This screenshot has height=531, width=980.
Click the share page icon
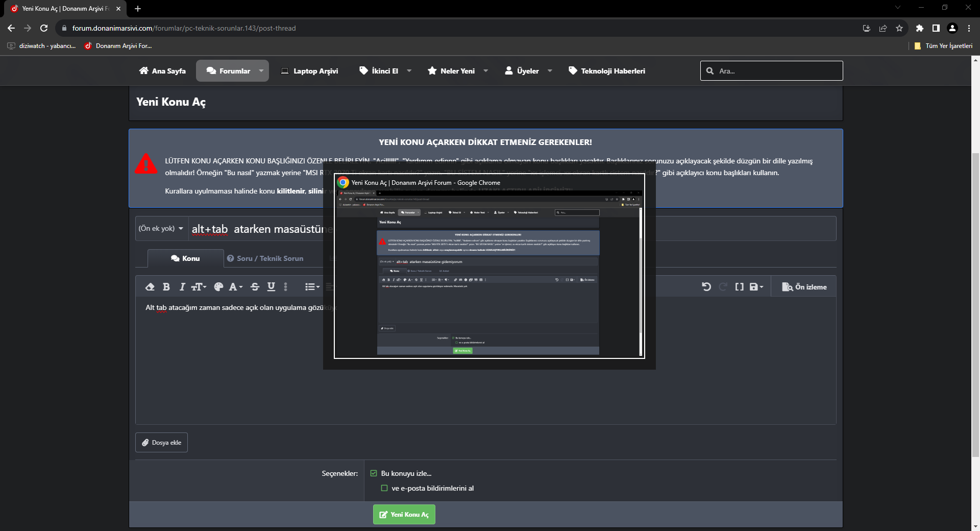click(x=883, y=28)
